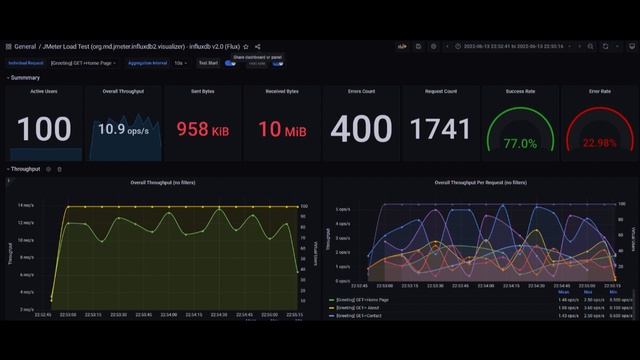
Task: Open the time range picker
Action: [x=513, y=47]
